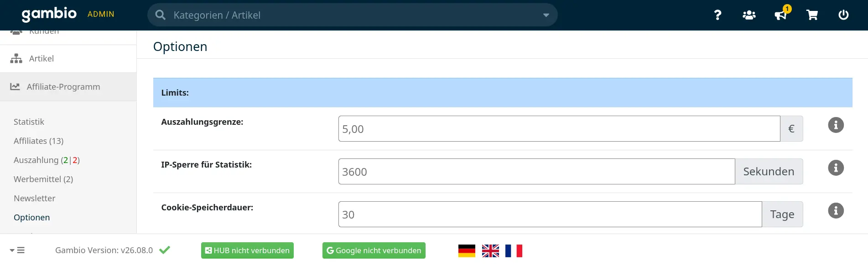The width and height of the screenshot is (868, 265).
Task: Open the megaphone notifications icon
Action: 781,15
